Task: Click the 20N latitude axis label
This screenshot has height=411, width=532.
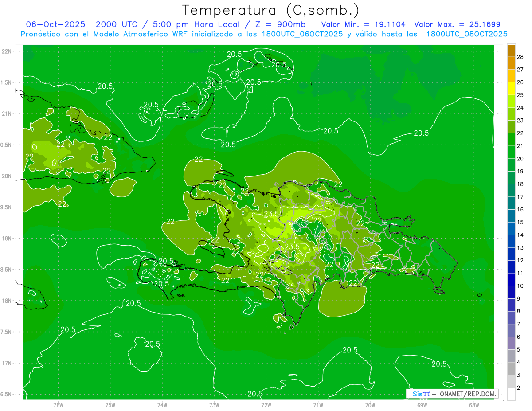Action: pos(7,176)
